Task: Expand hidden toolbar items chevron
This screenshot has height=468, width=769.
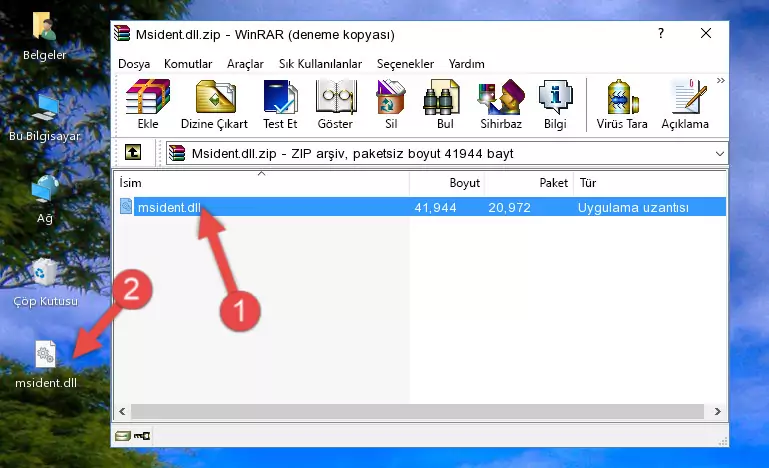Action: (720, 80)
